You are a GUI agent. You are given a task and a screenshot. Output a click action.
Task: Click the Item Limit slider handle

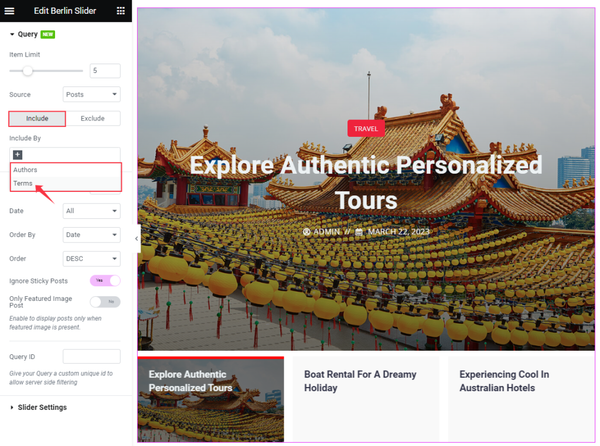pos(28,71)
